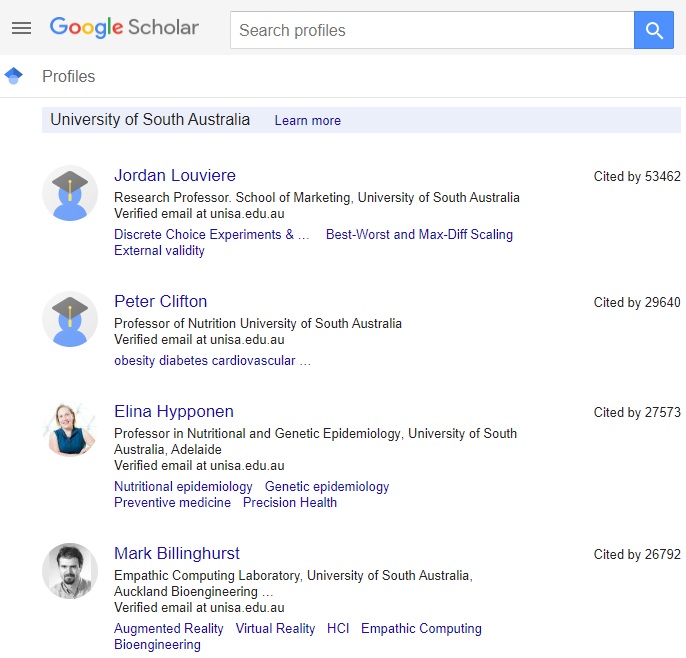Click the blue search magnifier button

pos(654,30)
